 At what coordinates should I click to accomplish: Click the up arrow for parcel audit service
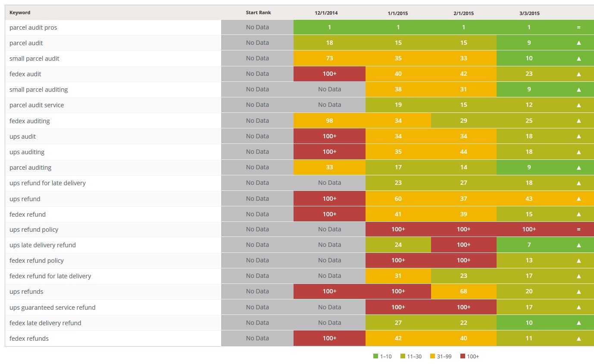pos(578,105)
